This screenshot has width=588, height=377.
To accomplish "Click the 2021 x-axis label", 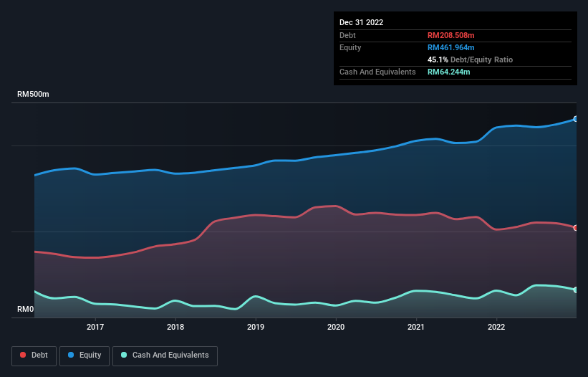I will point(416,327).
